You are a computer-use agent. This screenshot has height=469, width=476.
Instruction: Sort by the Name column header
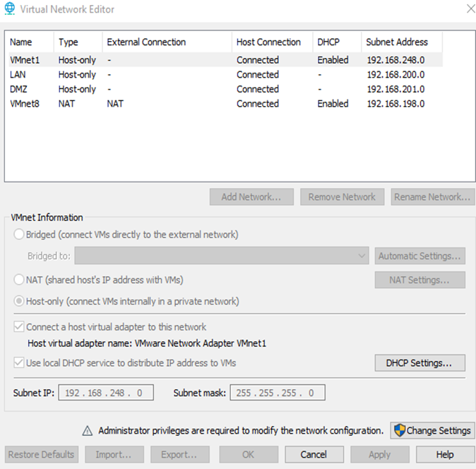[30, 42]
